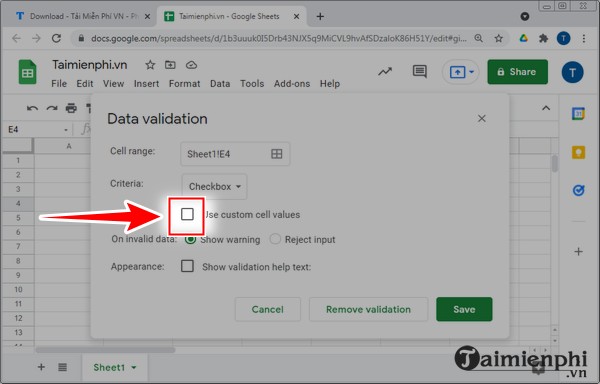Select the Reject input radio button
This screenshot has width=600, height=384.
(x=275, y=239)
